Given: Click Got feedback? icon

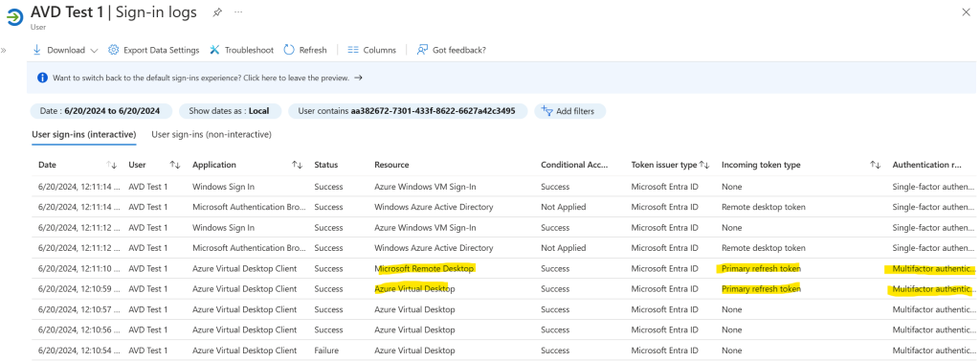Looking at the screenshot, I should tap(422, 50).
